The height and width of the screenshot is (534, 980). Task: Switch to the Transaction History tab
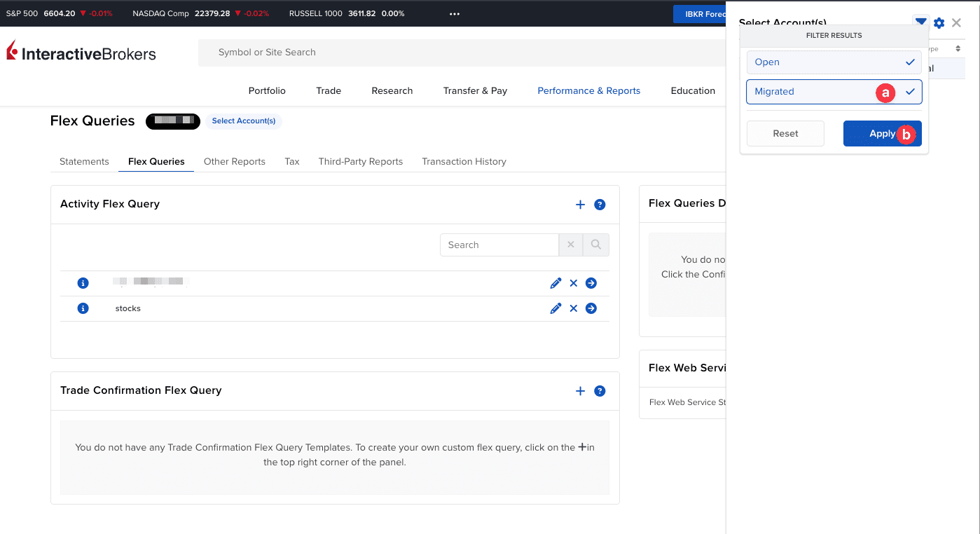(464, 161)
